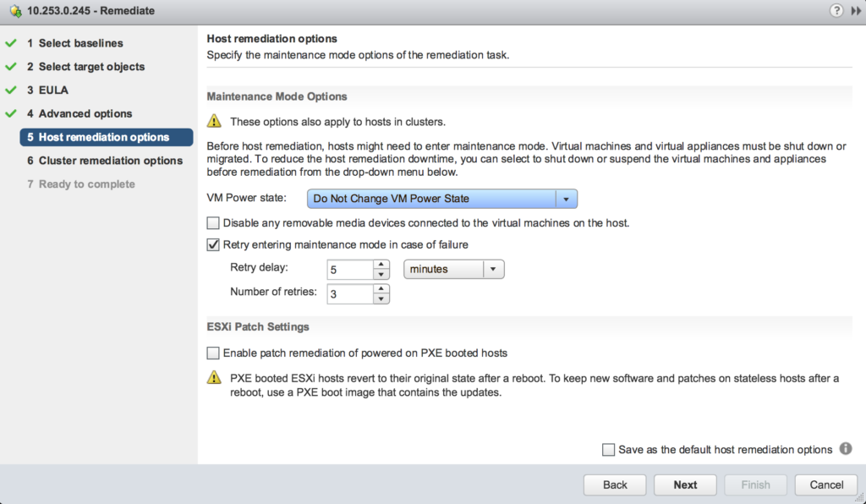Click the green checkmark for Select target objects
866x504 pixels.
click(10, 67)
